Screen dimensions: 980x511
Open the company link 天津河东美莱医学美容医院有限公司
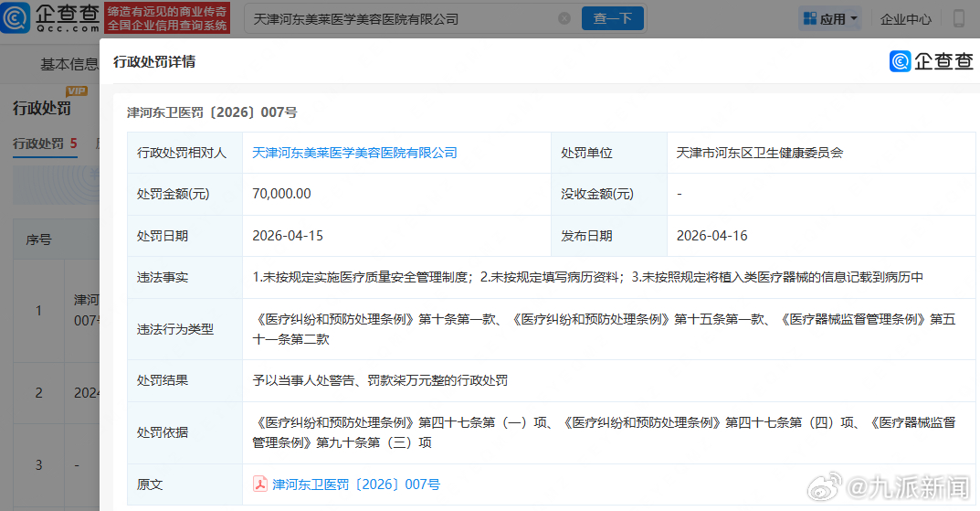pyautogui.click(x=354, y=153)
